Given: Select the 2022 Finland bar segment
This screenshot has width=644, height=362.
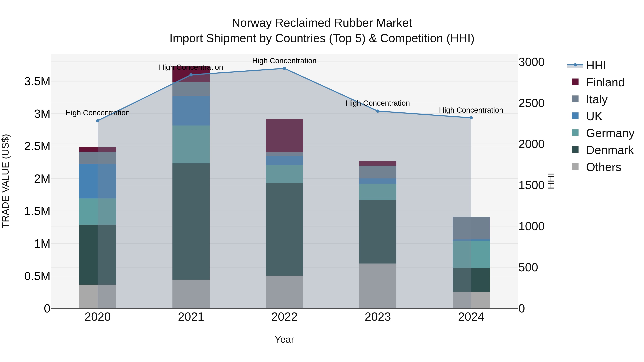Looking at the screenshot, I should click(284, 136).
